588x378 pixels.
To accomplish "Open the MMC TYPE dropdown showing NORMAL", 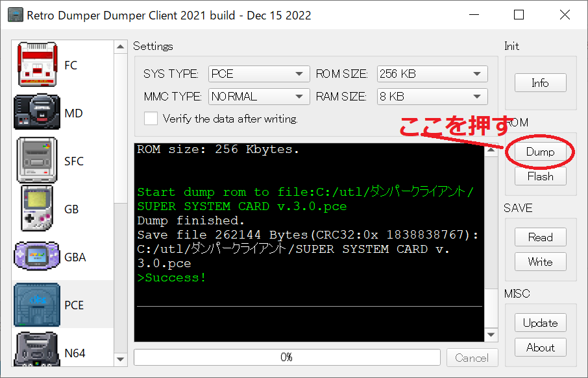I will tap(259, 97).
